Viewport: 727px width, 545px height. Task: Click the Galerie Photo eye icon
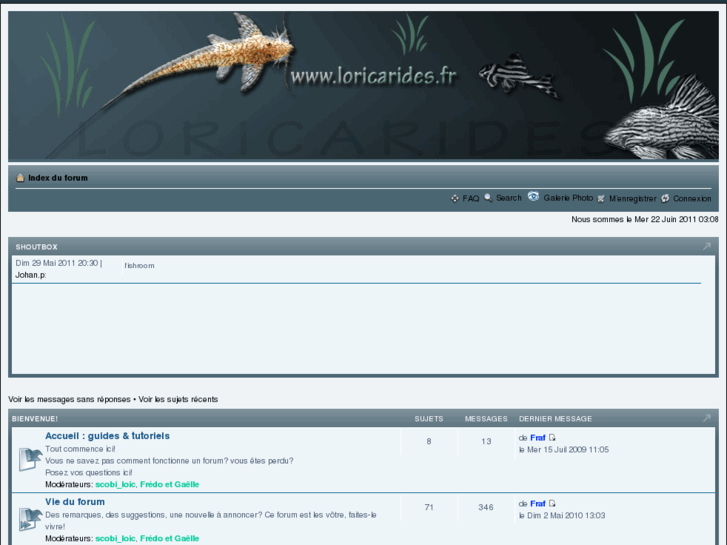533,196
